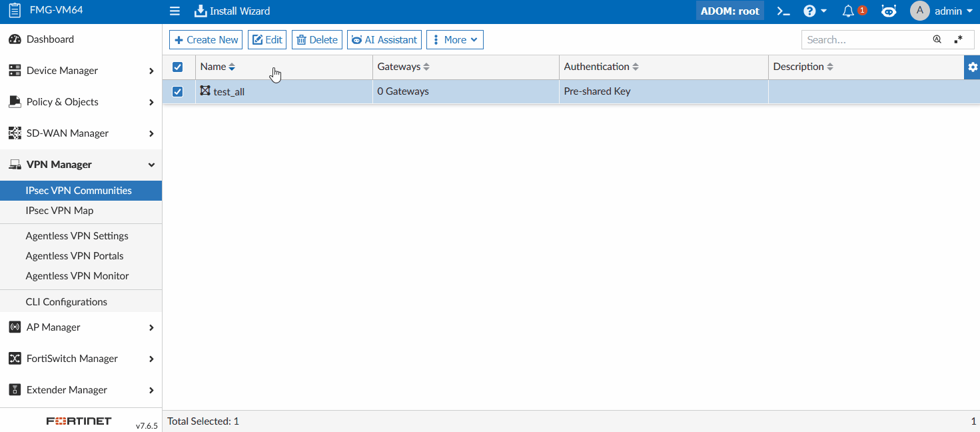
Task: Sort by Authentication column
Action: tap(602, 67)
